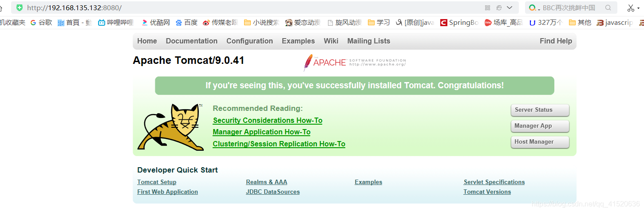The width and height of the screenshot is (644, 212).
Task: Click the successfully installed Tomcat congratulations banner
Action: 355,86
